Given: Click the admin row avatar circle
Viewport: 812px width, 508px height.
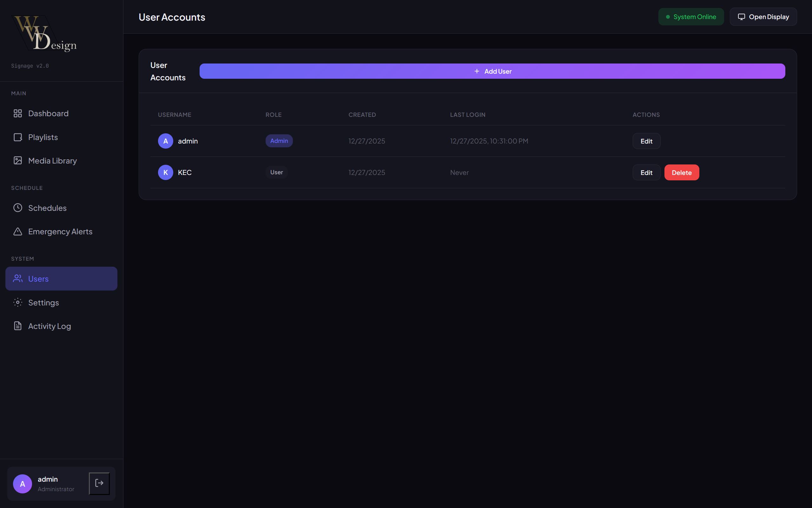Looking at the screenshot, I should [166, 141].
